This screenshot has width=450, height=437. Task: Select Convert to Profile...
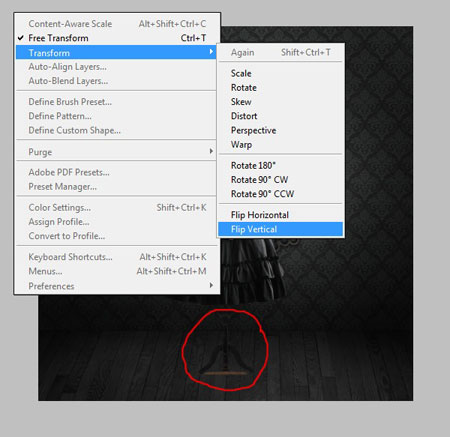coord(117,236)
